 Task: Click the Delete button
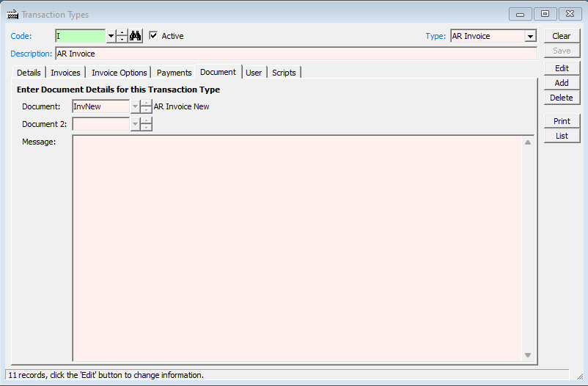(562, 98)
